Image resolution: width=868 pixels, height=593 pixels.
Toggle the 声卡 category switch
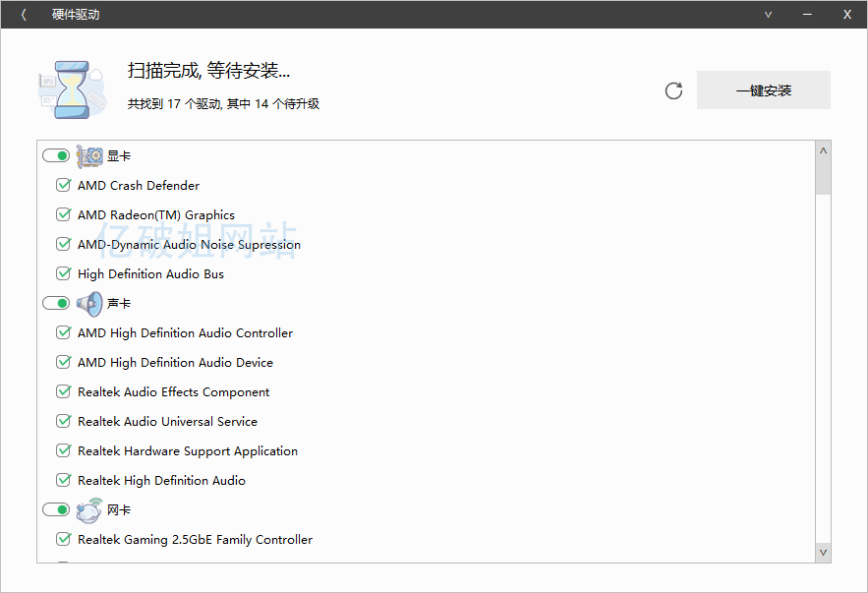[56, 304]
